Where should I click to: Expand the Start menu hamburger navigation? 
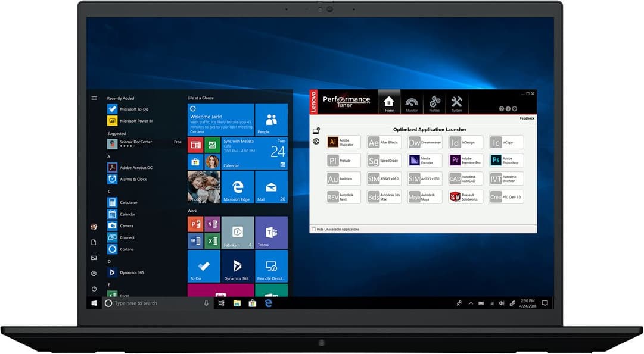pyautogui.click(x=94, y=98)
